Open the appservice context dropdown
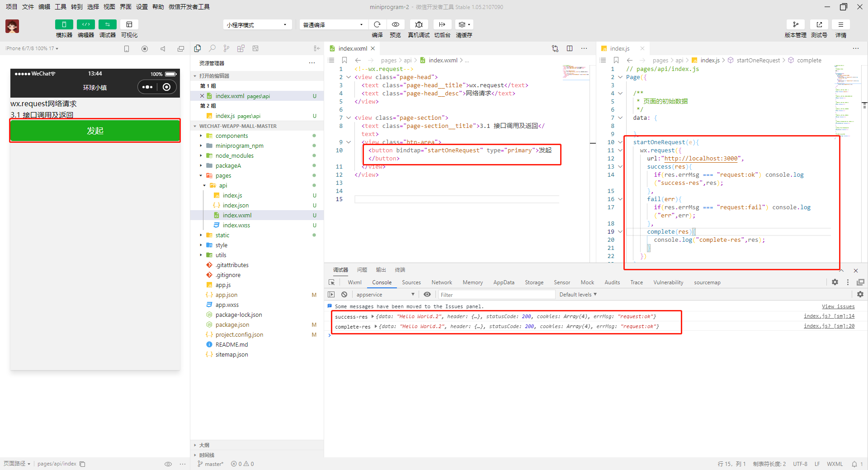868x470 pixels. pos(386,295)
